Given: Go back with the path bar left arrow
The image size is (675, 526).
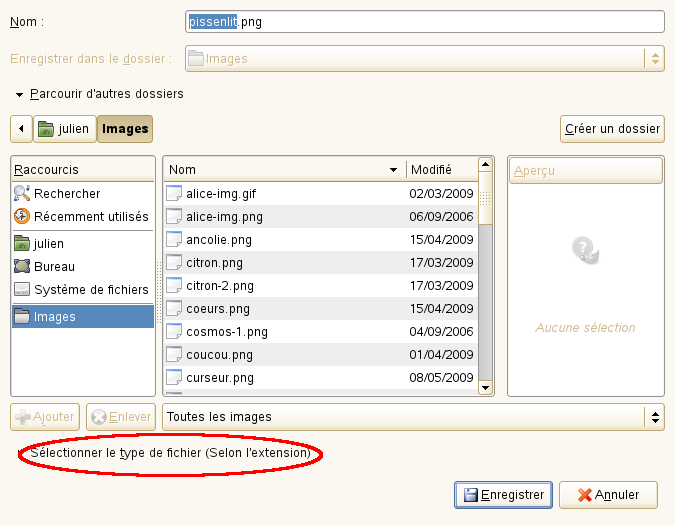Looking at the screenshot, I should tap(21, 128).
